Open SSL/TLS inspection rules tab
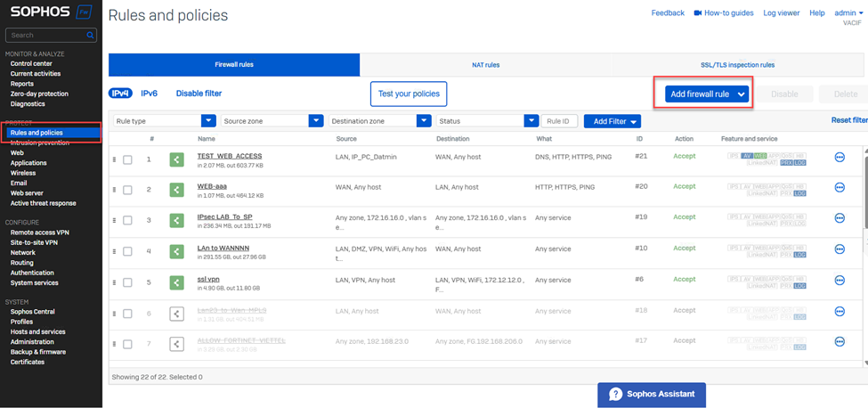 click(x=737, y=65)
